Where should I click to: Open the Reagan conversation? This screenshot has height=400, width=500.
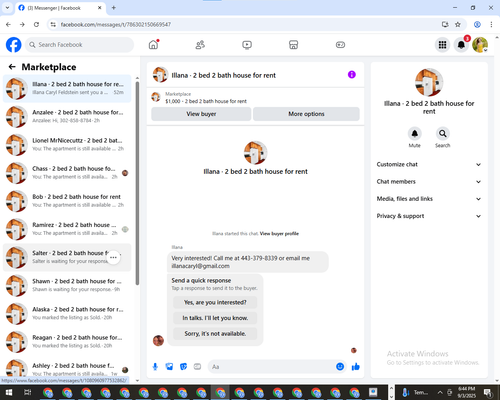tap(67, 342)
